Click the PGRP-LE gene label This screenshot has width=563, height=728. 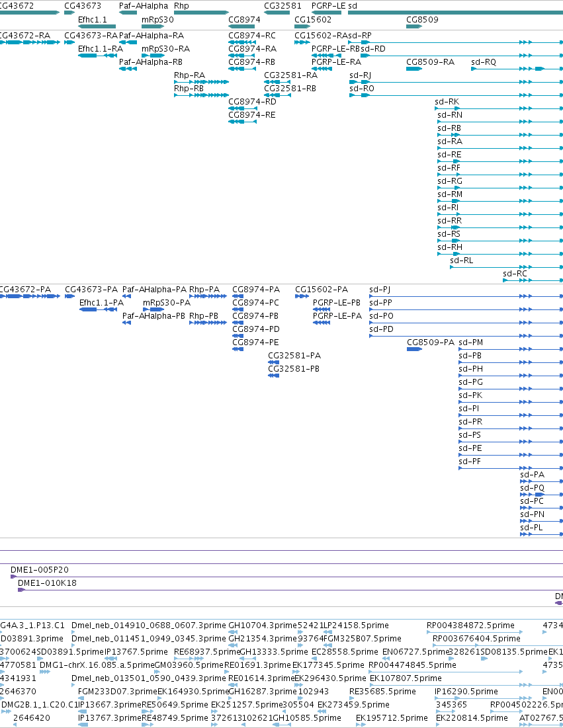[328, 6]
